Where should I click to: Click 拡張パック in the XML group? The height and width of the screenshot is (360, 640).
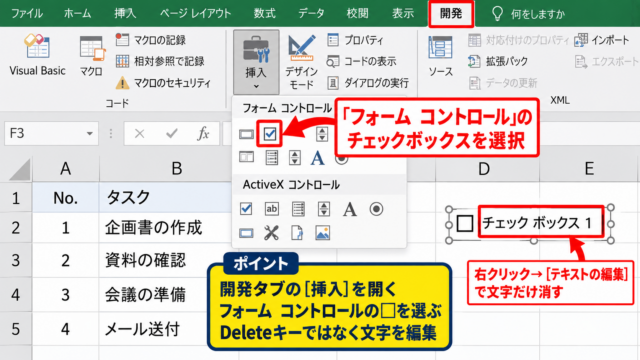[498, 61]
